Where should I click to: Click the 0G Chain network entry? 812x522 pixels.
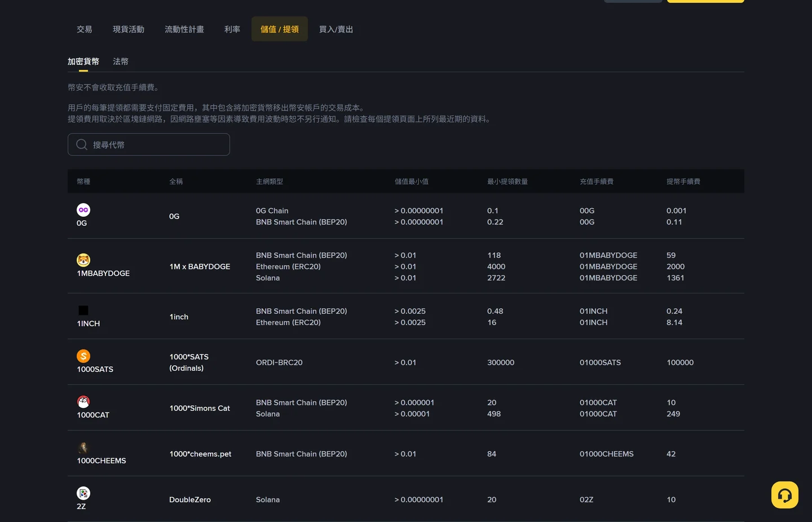click(272, 211)
